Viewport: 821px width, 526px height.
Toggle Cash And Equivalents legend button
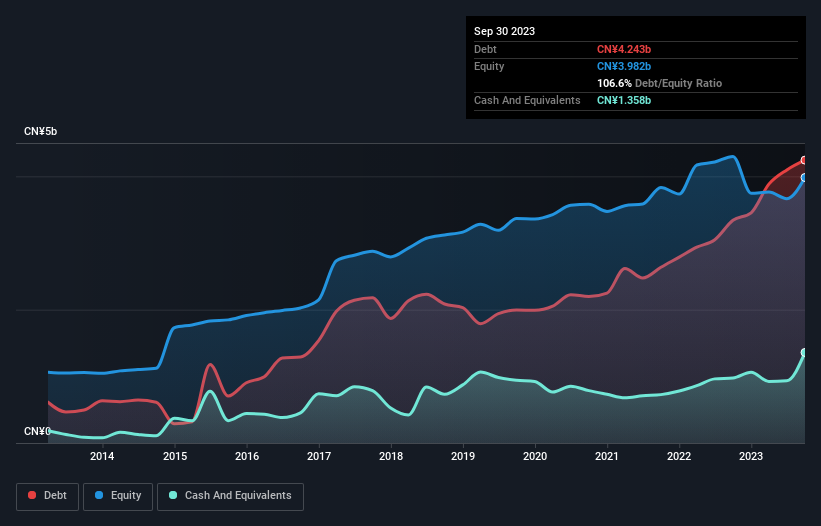click(x=230, y=496)
